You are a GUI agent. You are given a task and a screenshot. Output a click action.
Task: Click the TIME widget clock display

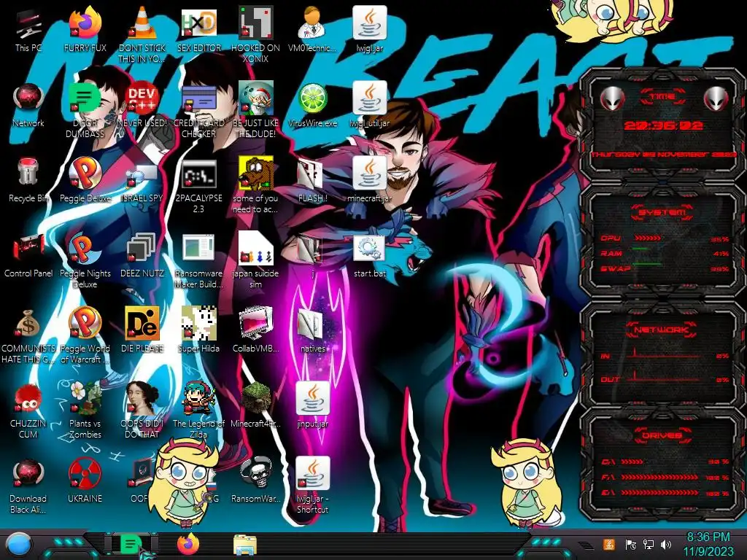[662, 125]
